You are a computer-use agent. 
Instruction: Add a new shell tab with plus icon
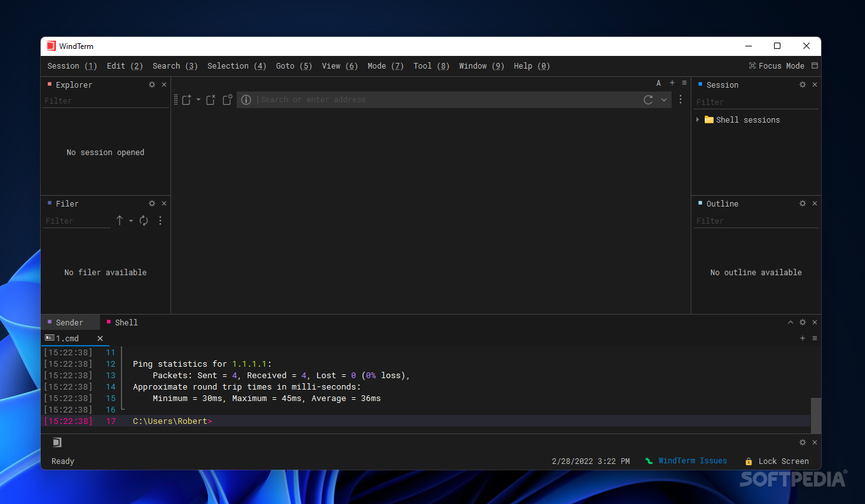[x=803, y=338]
